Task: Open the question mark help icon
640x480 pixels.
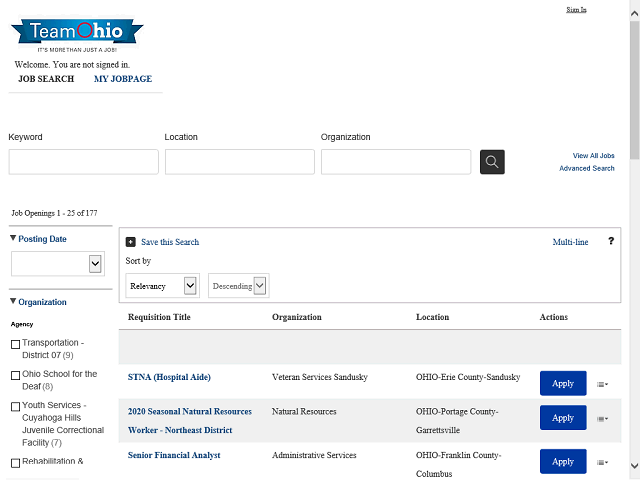Action: pyautogui.click(x=611, y=241)
